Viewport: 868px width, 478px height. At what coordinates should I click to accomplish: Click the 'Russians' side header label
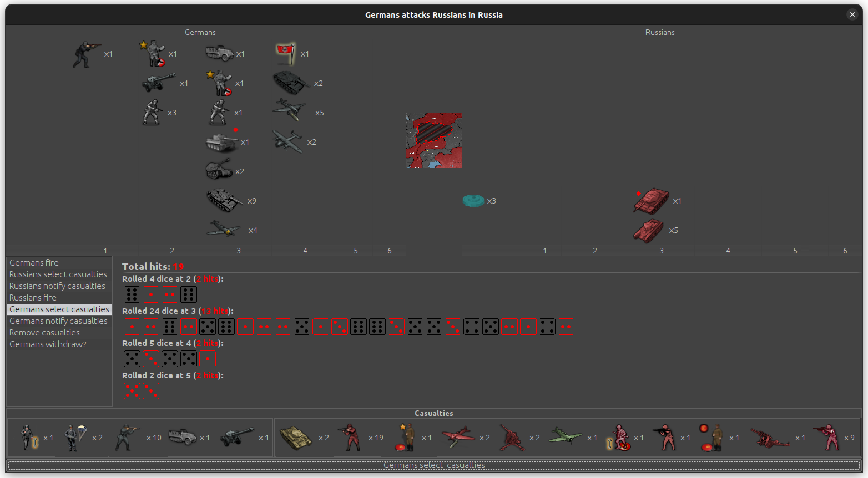[660, 32]
